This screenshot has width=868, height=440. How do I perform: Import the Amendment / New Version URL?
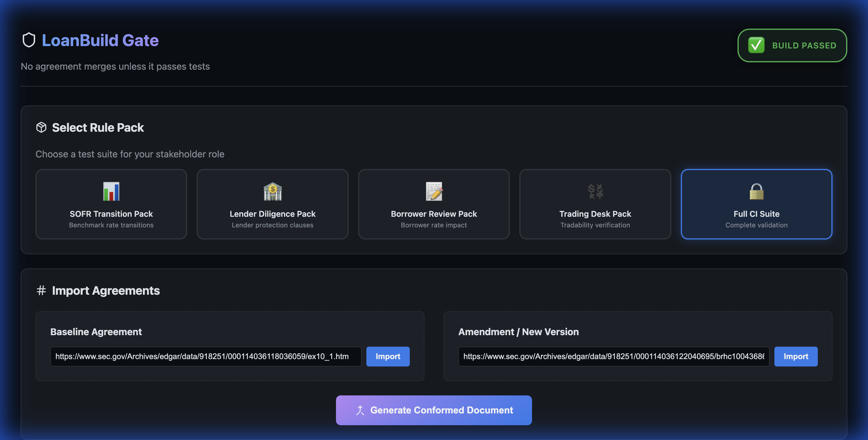tap(796, 356)
